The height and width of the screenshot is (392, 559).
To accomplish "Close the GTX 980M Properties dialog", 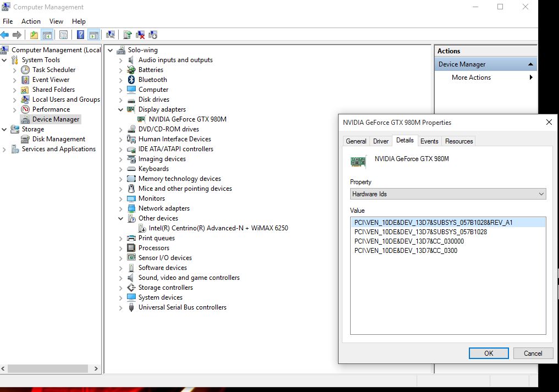I will click(549, 123).
